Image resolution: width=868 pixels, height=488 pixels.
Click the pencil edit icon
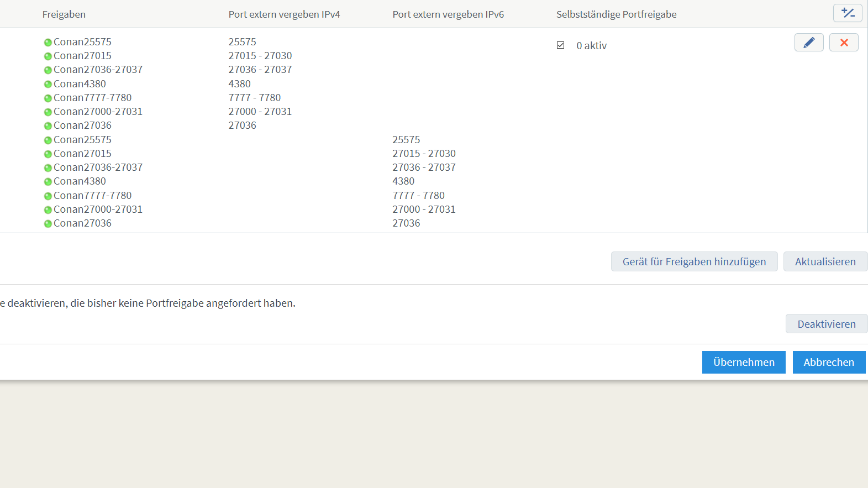[x=809, y=43]
